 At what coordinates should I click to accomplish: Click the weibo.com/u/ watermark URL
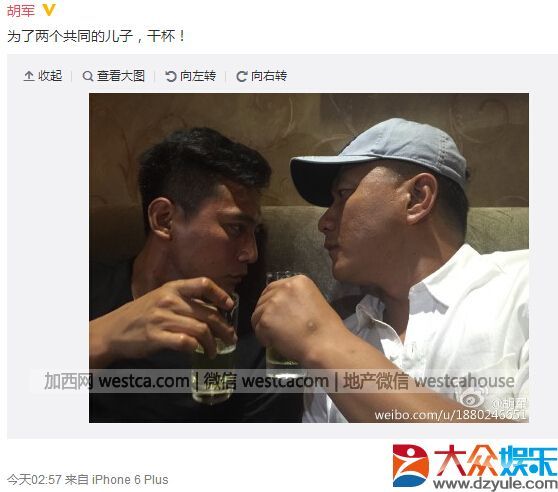pos(451,415)
